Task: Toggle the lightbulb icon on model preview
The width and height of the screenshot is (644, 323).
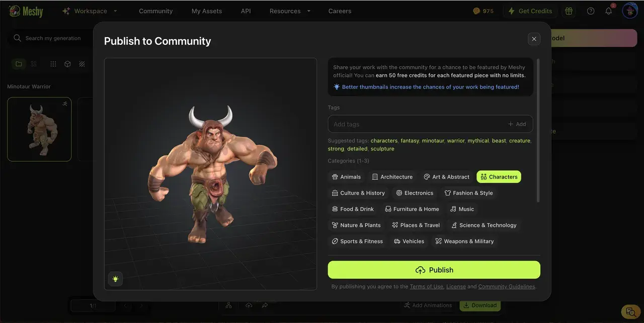Action: tap(115, 278)
